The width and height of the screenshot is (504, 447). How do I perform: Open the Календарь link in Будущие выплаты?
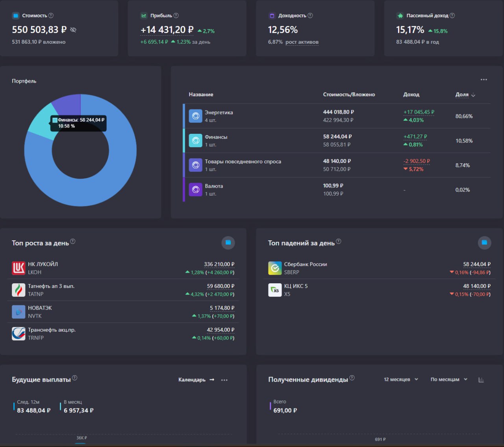[x=196, y=380]
